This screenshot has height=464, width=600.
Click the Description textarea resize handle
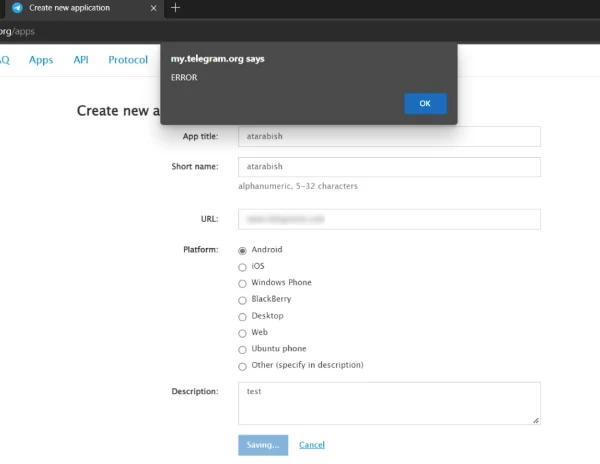pos(536,420)
